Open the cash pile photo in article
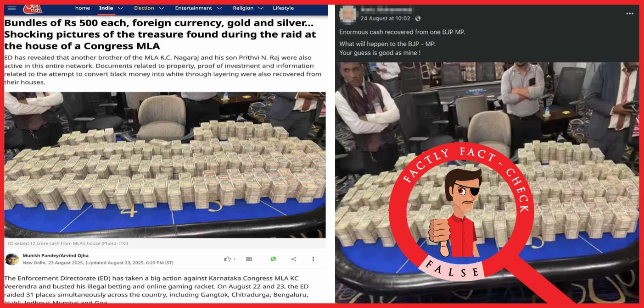 coord(165,165)
